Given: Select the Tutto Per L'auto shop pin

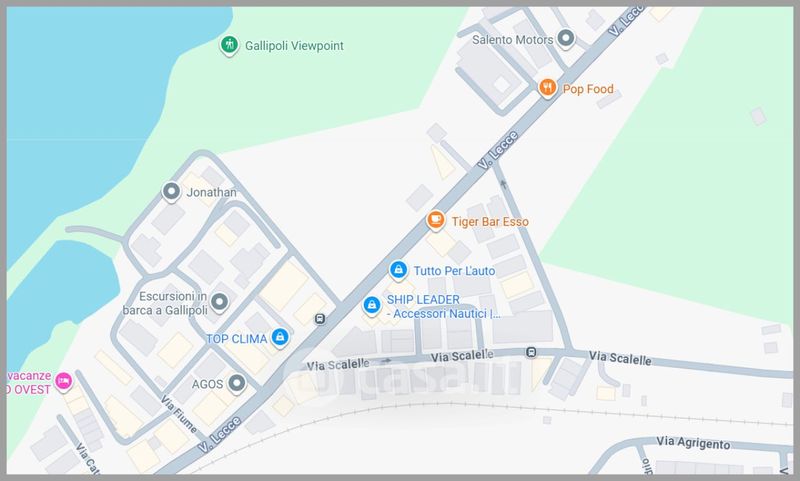Looking at the screenshot, I should pyautogui.click(x=398, y=270).
